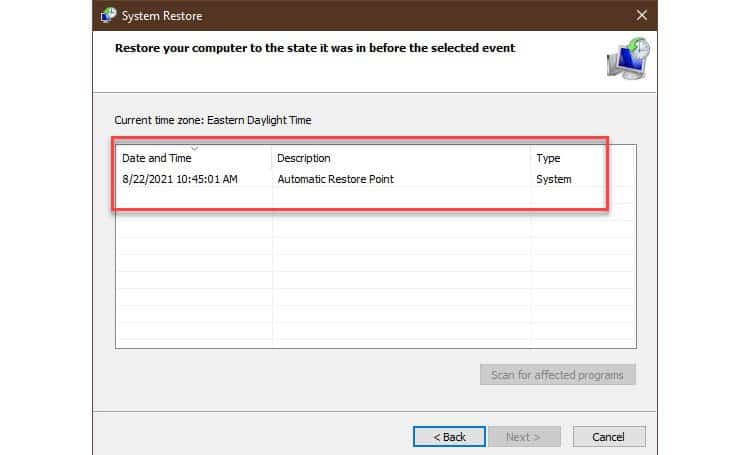The image size is (750, 455).
Task: Sort by Description column header
Action: [401, 158]
